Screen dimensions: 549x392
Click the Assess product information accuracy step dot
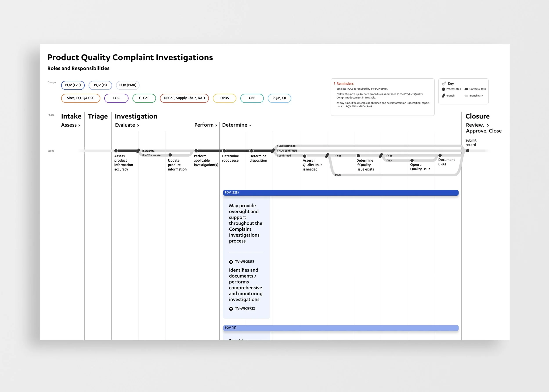[x=116, y=151]
